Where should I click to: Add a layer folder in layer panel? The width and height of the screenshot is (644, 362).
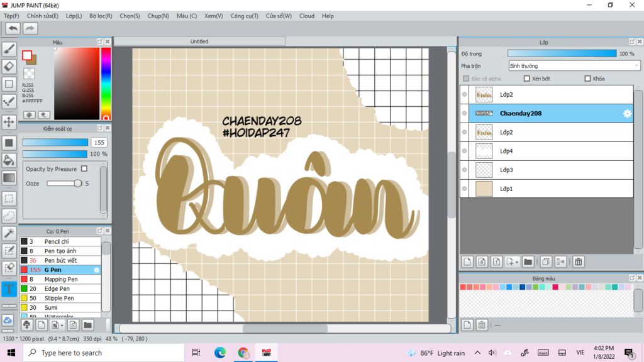(528, 261)
